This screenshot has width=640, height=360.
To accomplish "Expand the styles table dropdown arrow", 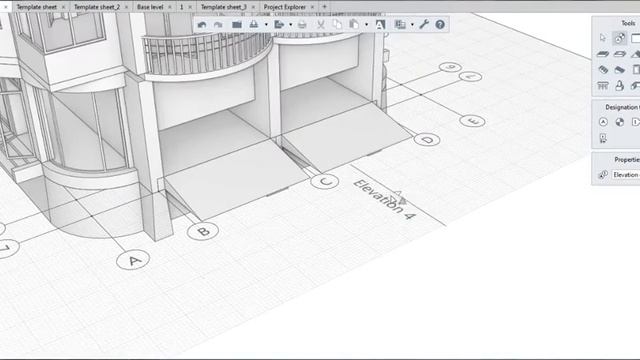I will tap(412, 25).
